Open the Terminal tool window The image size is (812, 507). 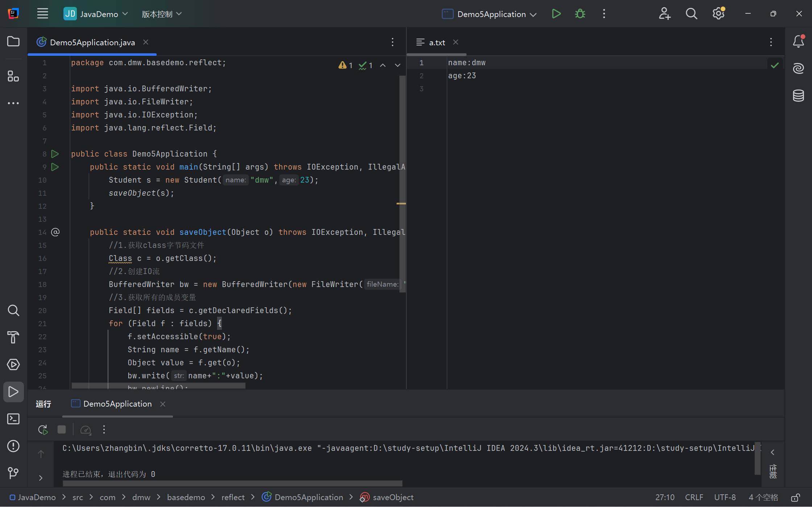tap(13, 419)
